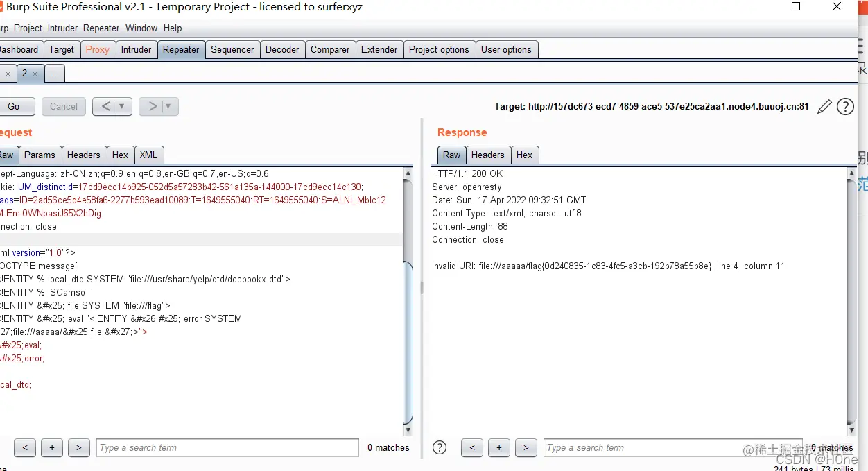
Task: Next match button in response search
Action: point(526,447)
